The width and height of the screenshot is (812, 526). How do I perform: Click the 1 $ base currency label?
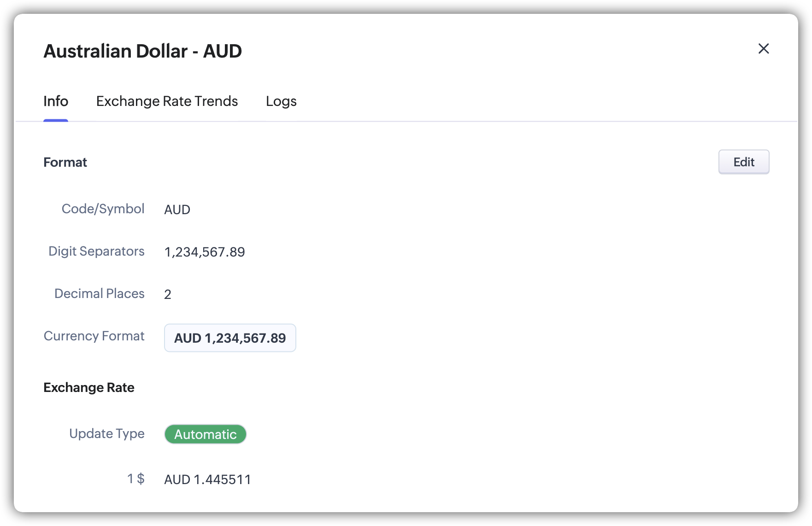(136, 479)
